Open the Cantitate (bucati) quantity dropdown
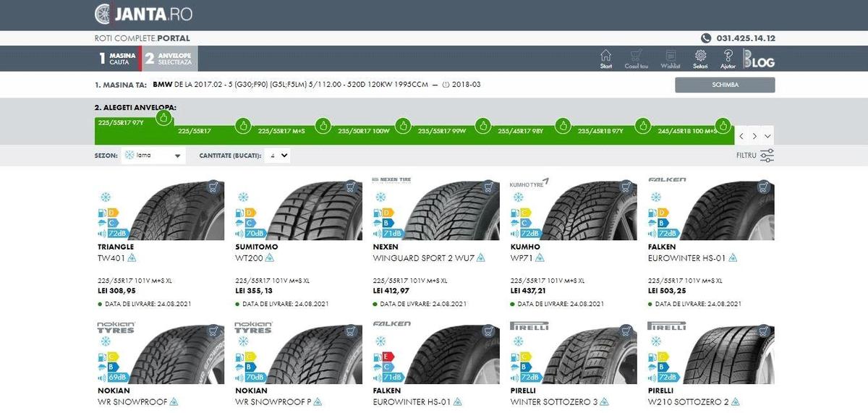Screen dimensions: 868x413 coord(278,156)
